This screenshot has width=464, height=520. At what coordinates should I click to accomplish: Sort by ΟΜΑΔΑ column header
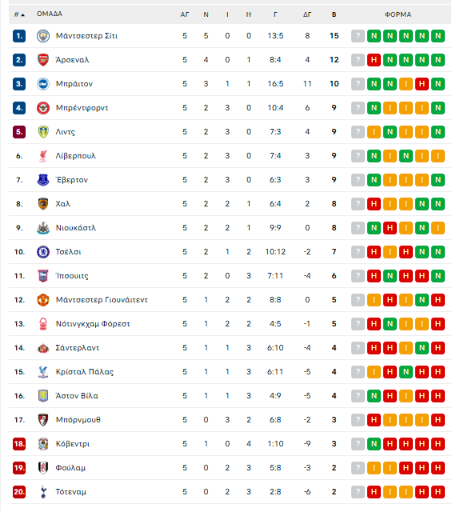pyautogui.click(x=49, y=14)
